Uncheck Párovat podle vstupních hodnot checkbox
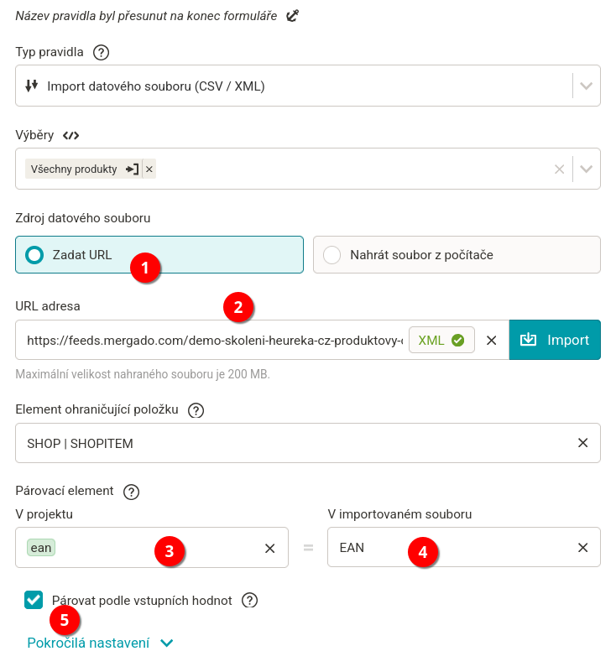This screenshot has height=672, width=616. [34, 600]
